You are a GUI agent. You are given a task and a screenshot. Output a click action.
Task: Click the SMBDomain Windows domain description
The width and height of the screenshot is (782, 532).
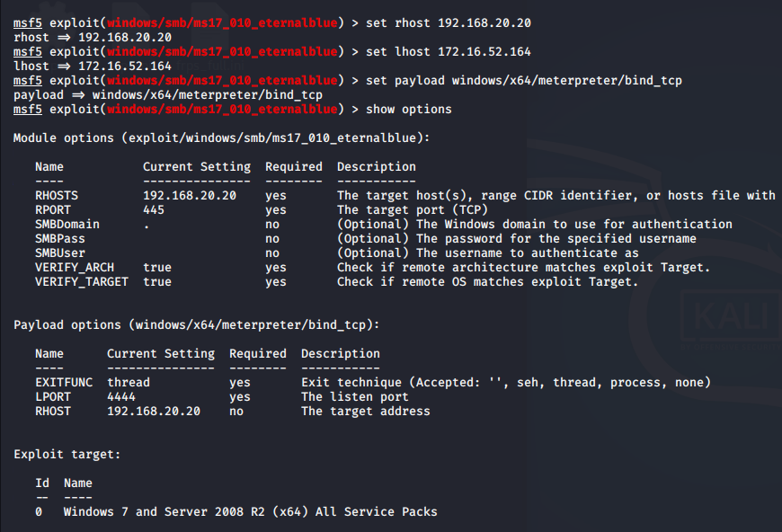tap(535, 225)
